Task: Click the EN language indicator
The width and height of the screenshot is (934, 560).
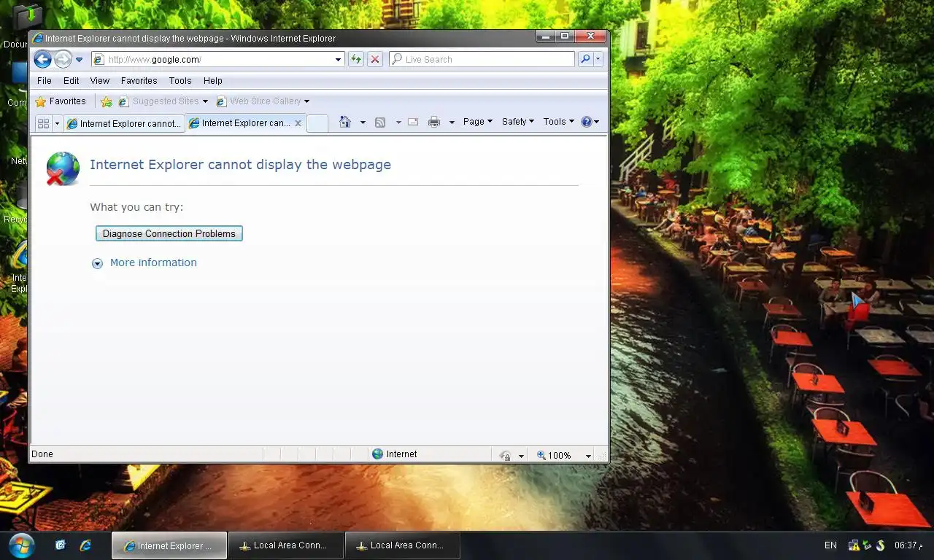Action: (830, 545)
